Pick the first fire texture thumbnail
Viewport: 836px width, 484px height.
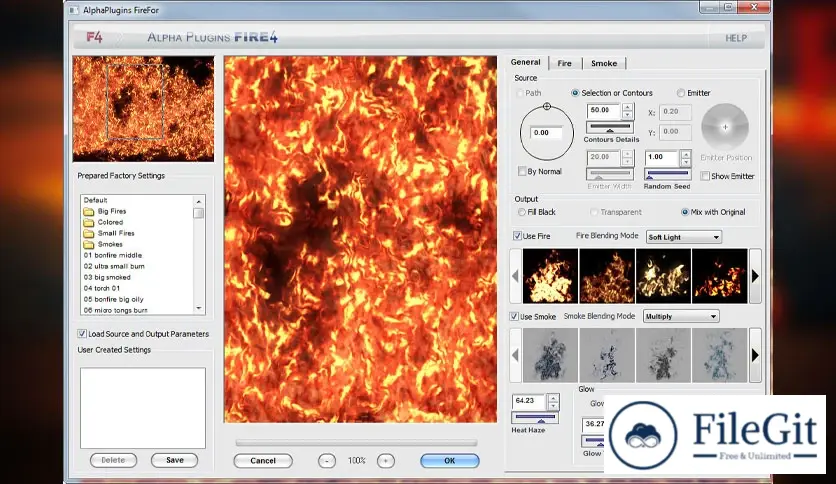point(550,276)
